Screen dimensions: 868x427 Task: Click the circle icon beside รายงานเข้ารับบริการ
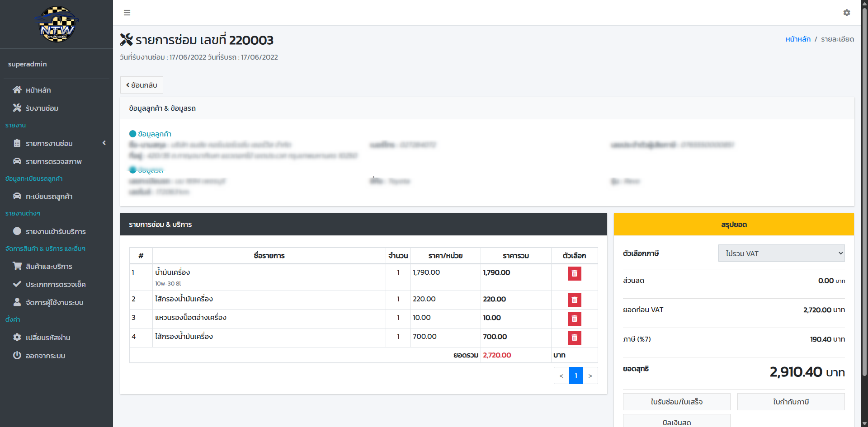(17, 231)
